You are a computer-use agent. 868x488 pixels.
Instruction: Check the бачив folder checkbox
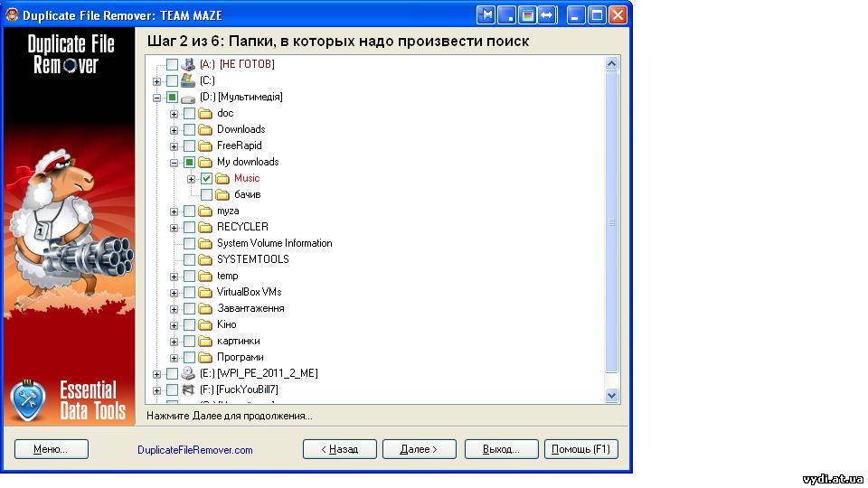tap(206, 195)
